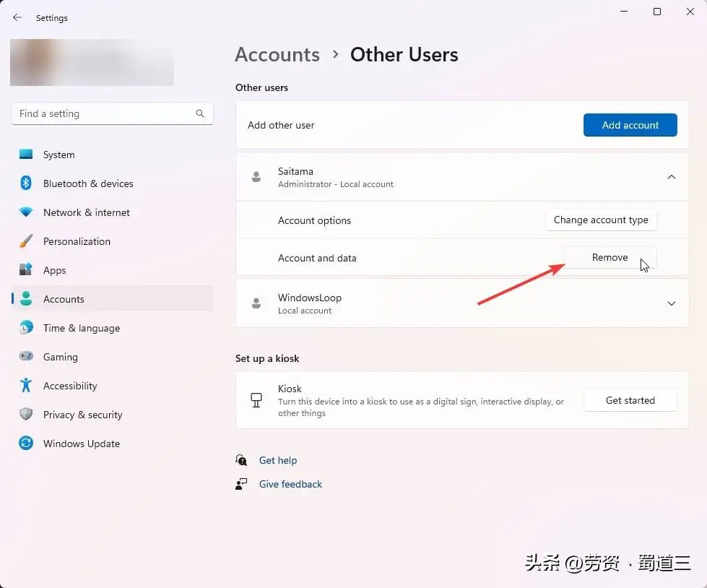Open Accounts from the breadcrumb header
Screen dimensions: 707x588
277,54
